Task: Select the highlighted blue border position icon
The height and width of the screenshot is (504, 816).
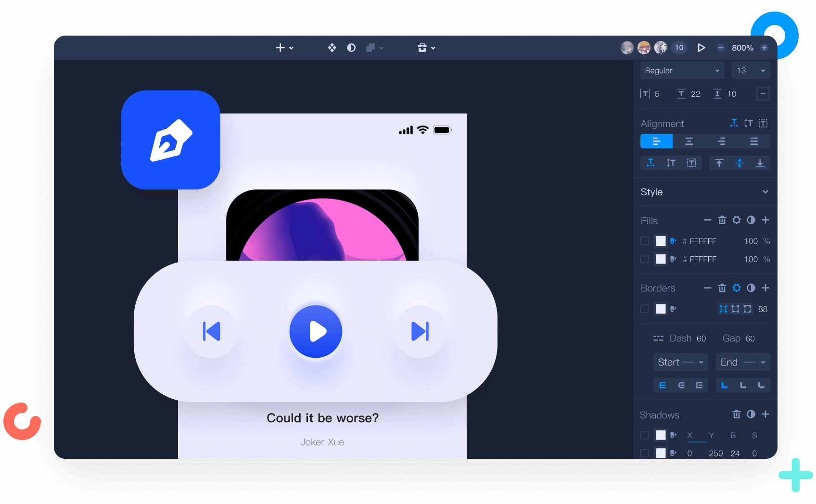Action: coord(723,309)
